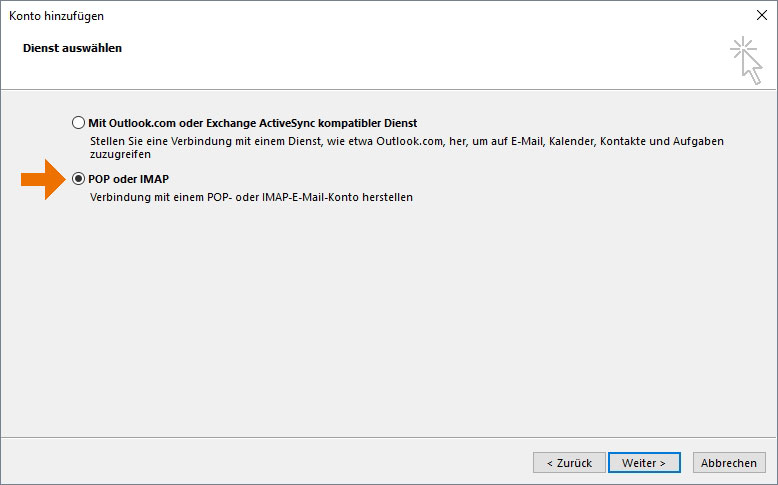Click the empty title bar area

click(x=422, y=16)
